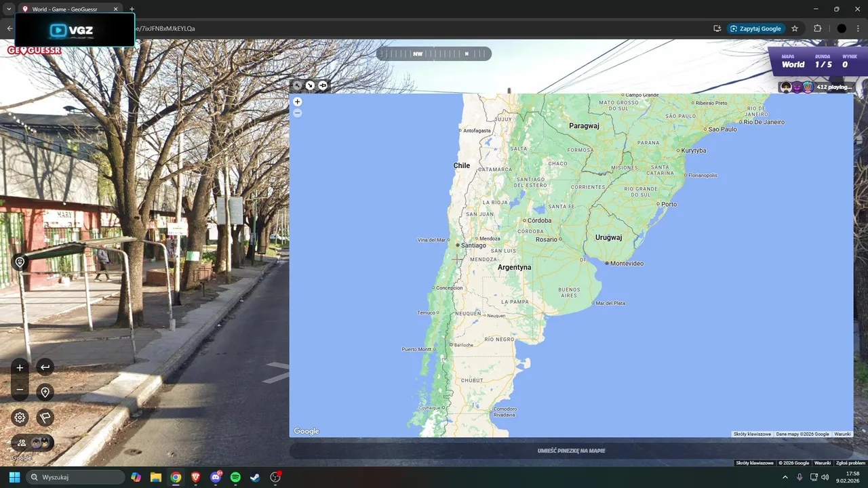Click the flag checkpoint button
The image size is (868, 488).
(x=45, y=418)
